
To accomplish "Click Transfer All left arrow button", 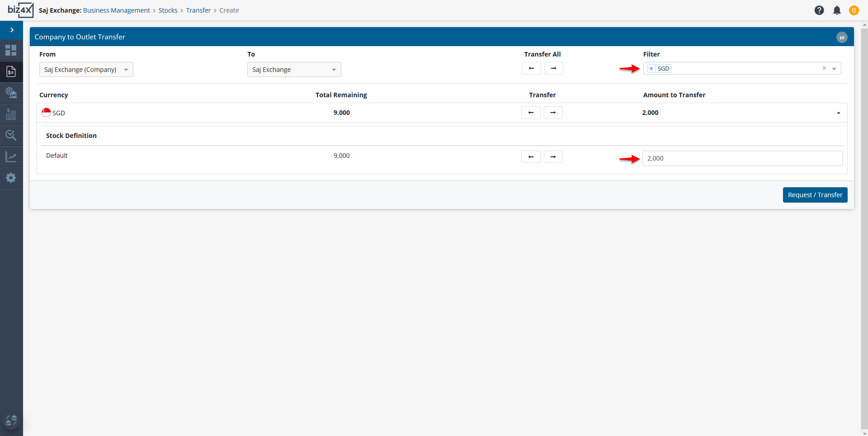I will pyautogui.click(x=531, y=68).
